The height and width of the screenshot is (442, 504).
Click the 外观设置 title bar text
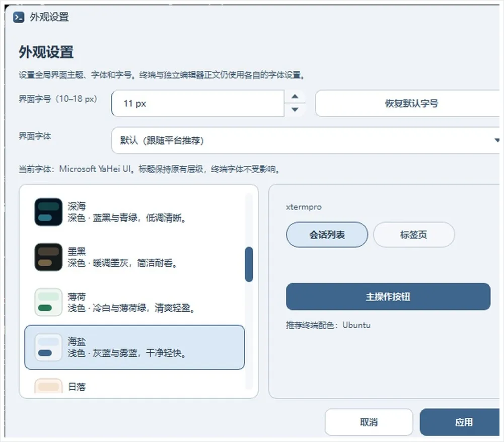click(49, 17)
